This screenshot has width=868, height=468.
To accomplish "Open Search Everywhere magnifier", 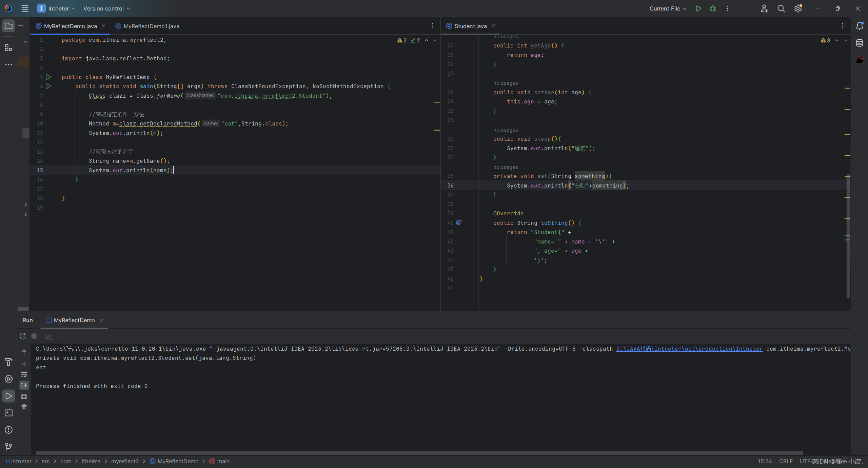I will click(x=781, y=8).
